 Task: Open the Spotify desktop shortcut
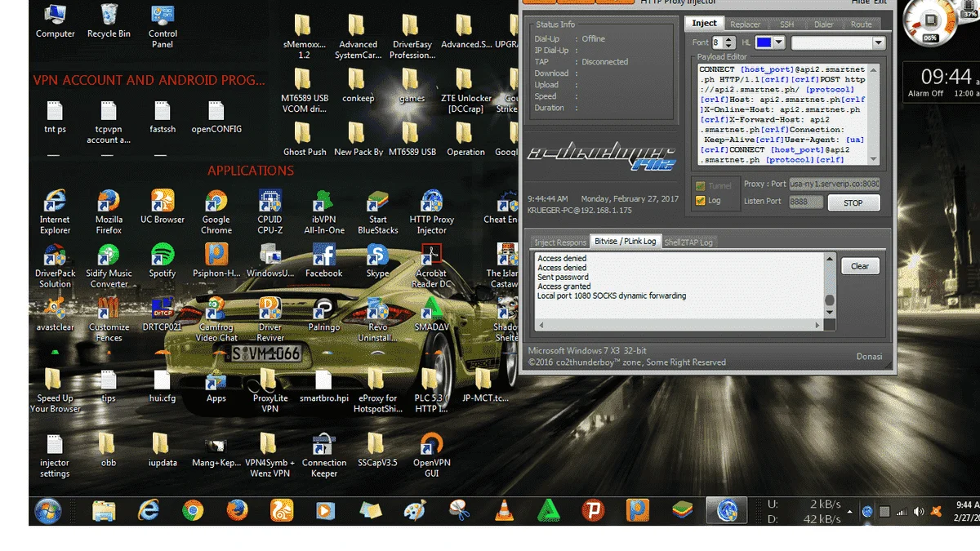[163, 261]
